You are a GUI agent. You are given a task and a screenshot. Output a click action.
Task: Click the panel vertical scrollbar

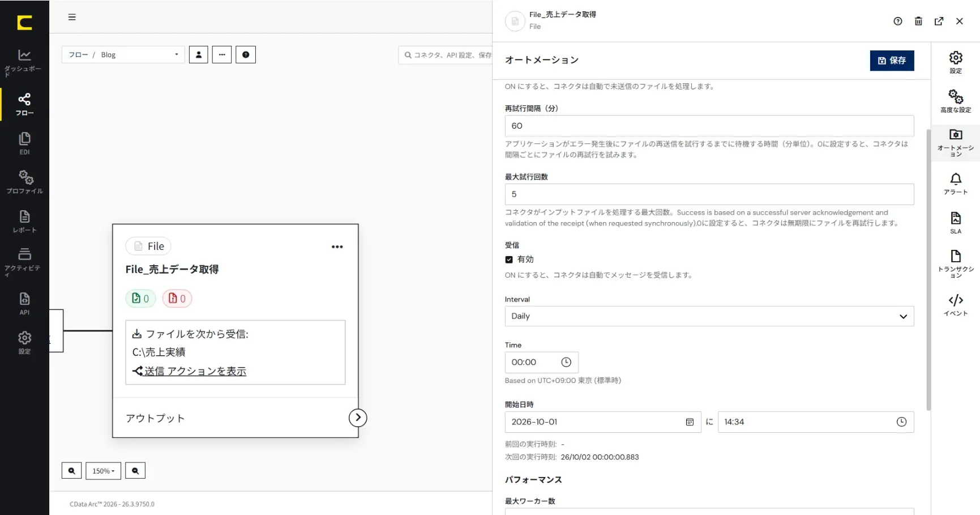pos(928,269)
